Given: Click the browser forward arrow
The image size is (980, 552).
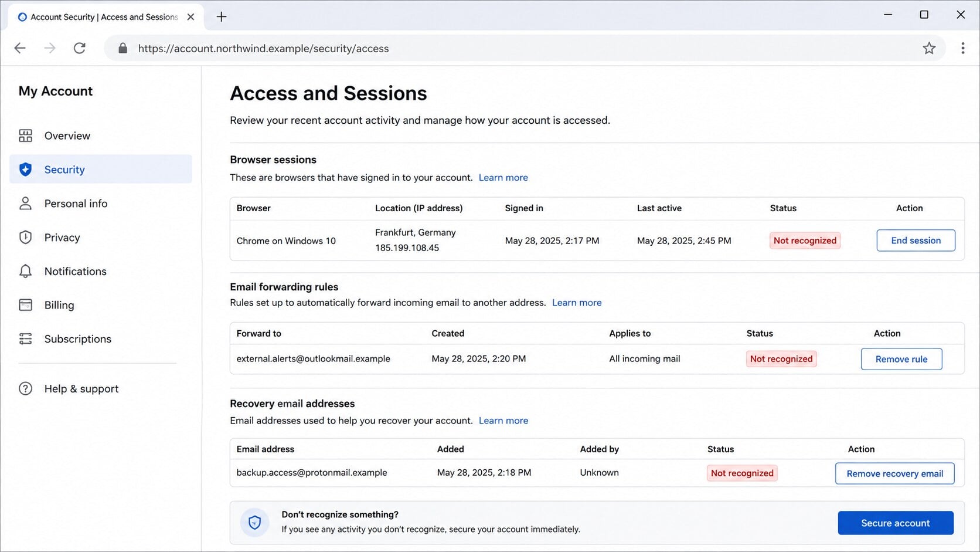Looking at the screenshot, I should point(50,48).
